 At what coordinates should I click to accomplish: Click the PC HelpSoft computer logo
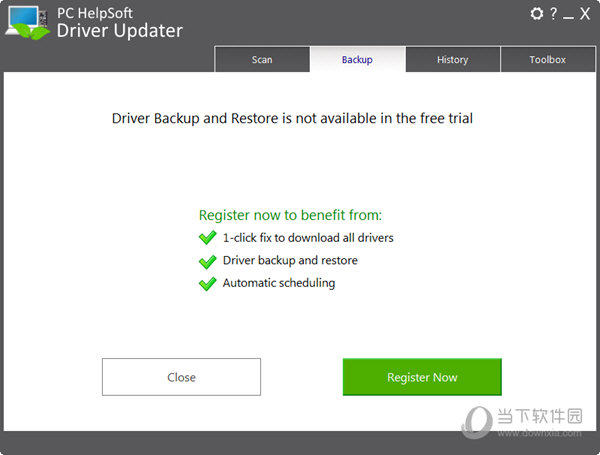(x=28, y=23)
